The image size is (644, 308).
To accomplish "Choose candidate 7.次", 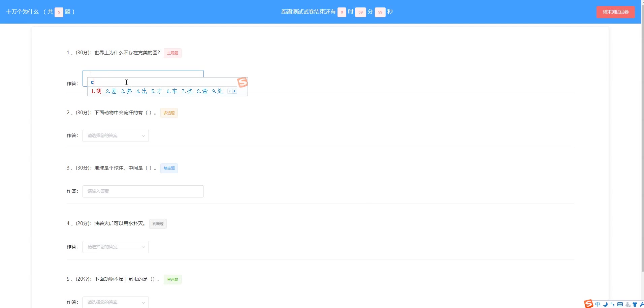I will point(187,91).
